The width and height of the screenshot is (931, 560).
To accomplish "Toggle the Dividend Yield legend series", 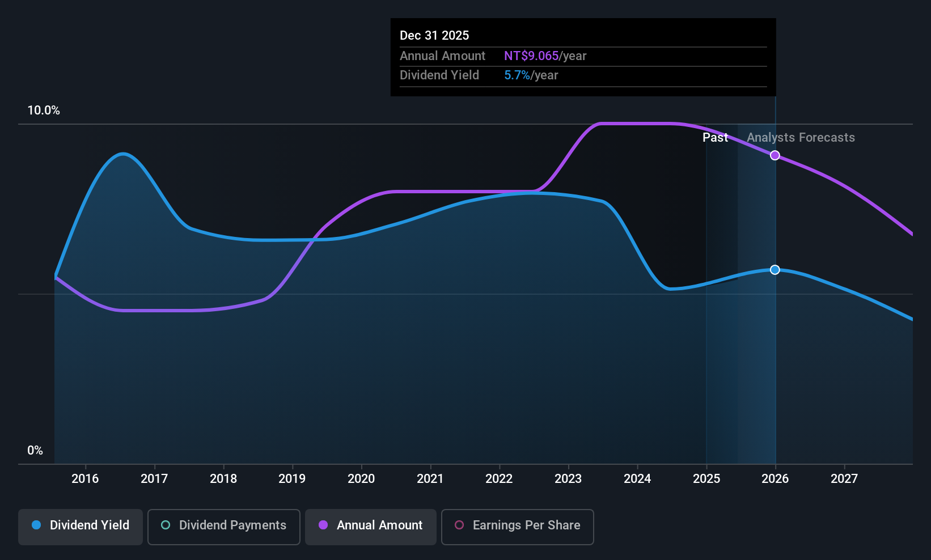I will [81, 527].
